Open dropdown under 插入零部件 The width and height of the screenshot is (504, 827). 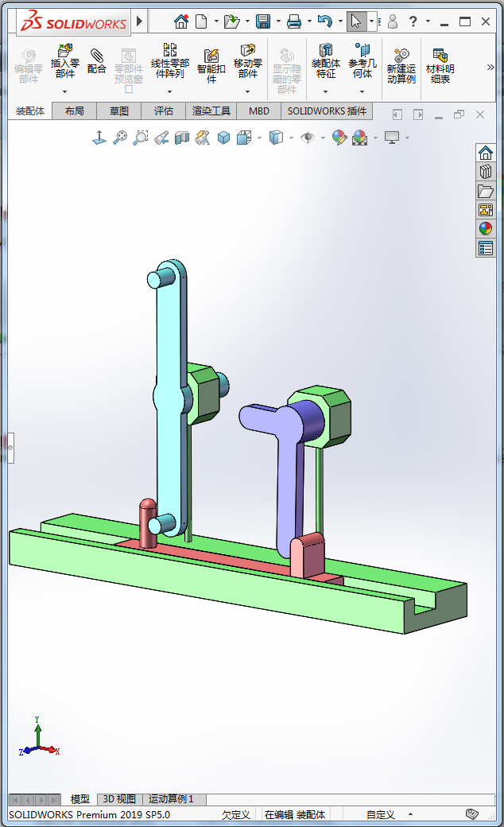65,91
